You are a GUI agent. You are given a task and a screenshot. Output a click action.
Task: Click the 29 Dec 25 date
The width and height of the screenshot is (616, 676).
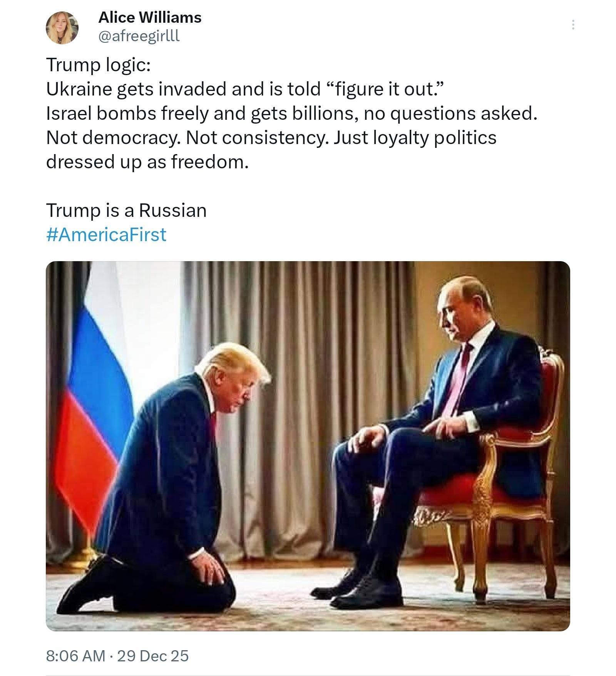pyautogui.click(x=153, y=656)
